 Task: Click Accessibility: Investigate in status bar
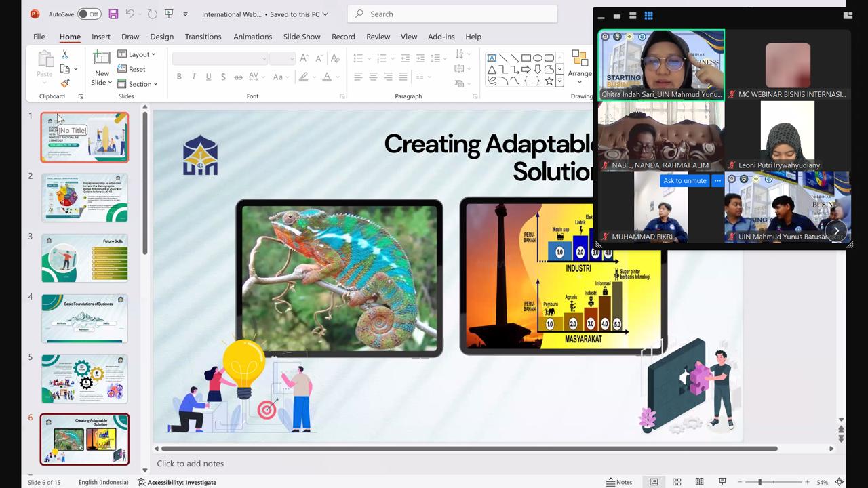tap(177, 482)
